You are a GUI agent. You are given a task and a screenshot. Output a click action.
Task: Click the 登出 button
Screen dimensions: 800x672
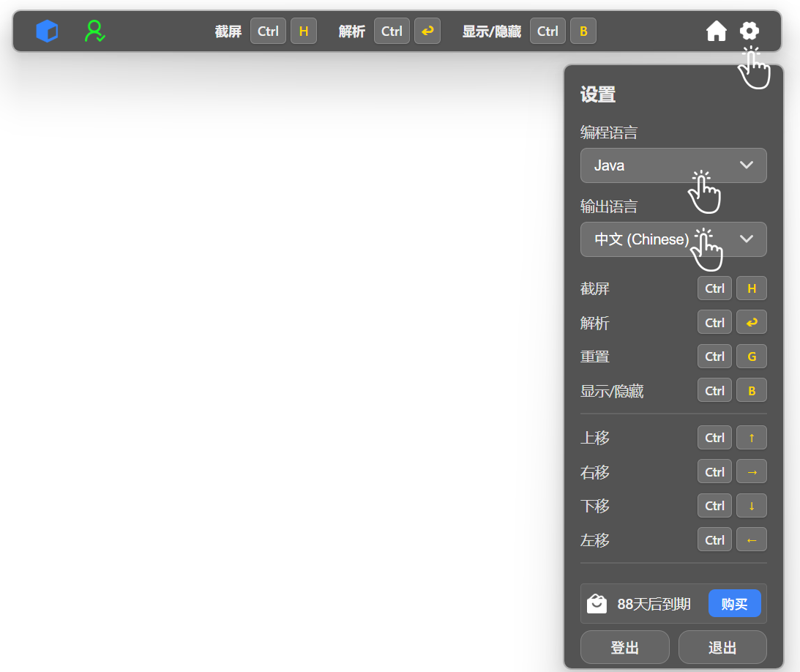pyautogui.click(x=624, y=648)
